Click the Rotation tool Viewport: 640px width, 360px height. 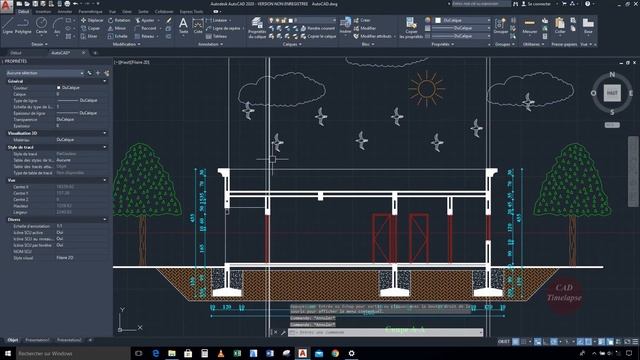pos(120,20)
